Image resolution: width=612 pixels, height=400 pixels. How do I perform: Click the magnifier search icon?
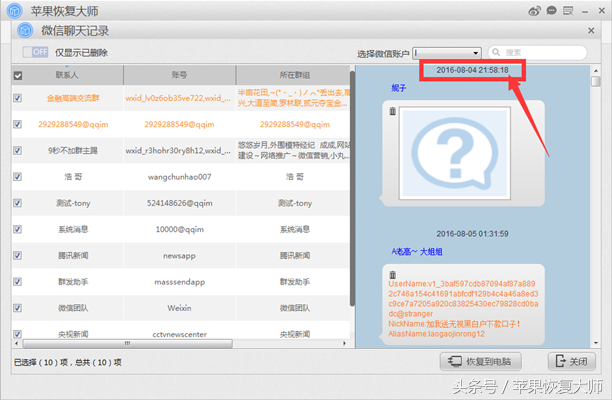coord(496,52)
